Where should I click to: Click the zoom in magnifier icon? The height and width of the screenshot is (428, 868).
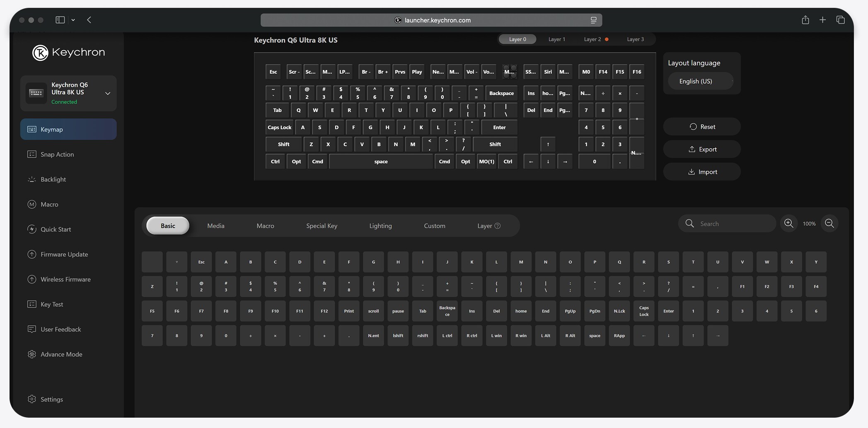point(789,224)
